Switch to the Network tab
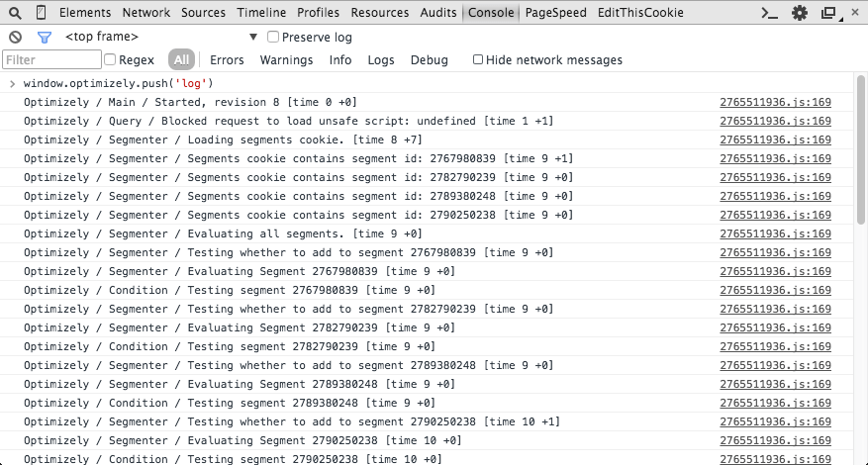Image resolution: width=868 pixels, height=465 pixels. (146, 13)
